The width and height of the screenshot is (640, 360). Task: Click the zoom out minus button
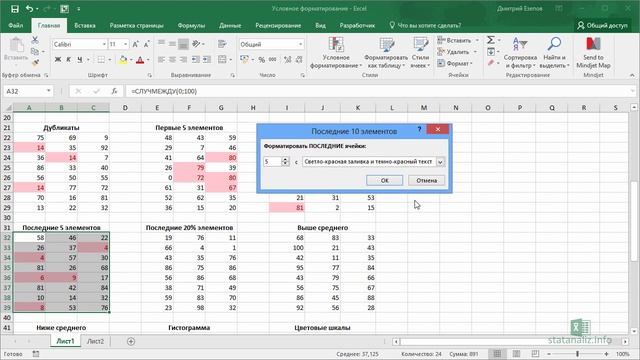549,354
